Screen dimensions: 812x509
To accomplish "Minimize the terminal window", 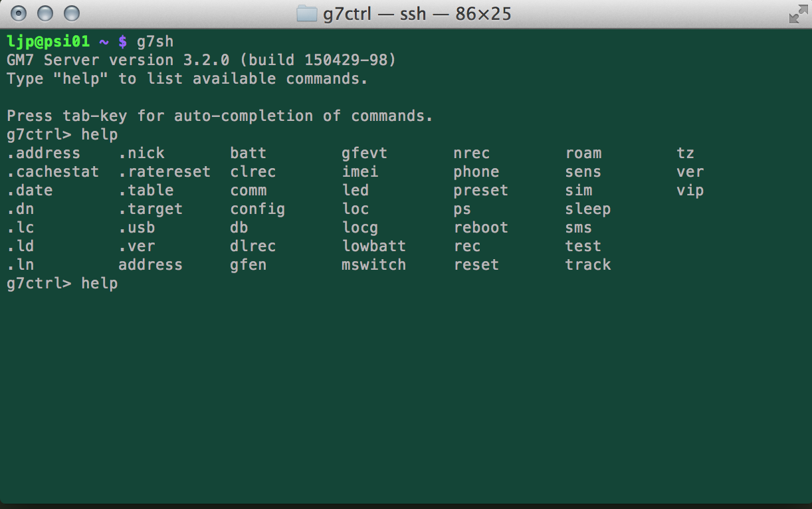I will click(45, 13).
